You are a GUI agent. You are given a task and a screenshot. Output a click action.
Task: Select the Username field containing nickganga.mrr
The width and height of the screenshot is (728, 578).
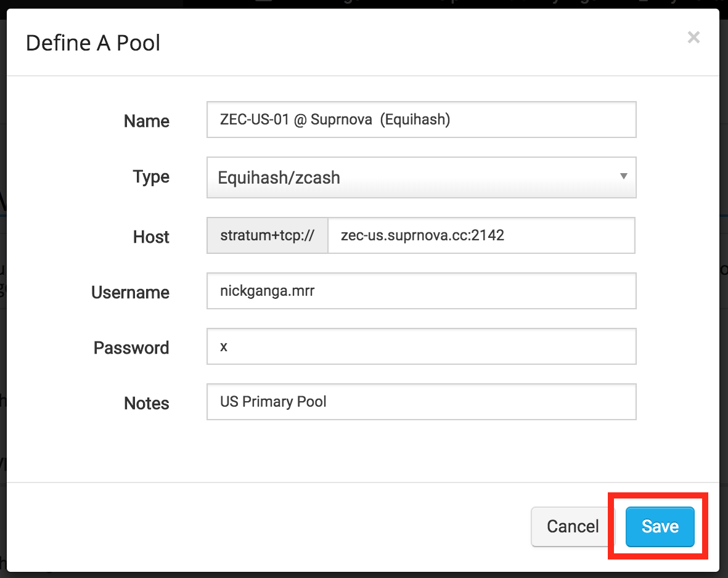click(x=421, y=291)
